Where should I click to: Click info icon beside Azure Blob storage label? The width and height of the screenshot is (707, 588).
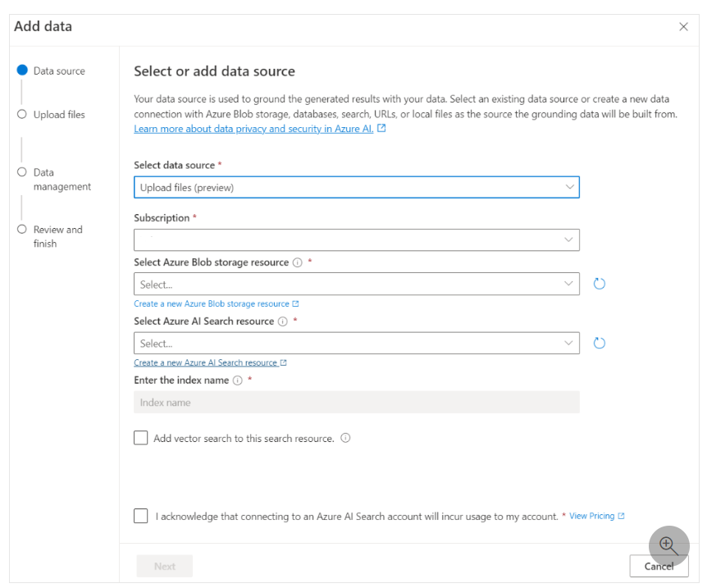pyautogui.click(x=297, y=262)
